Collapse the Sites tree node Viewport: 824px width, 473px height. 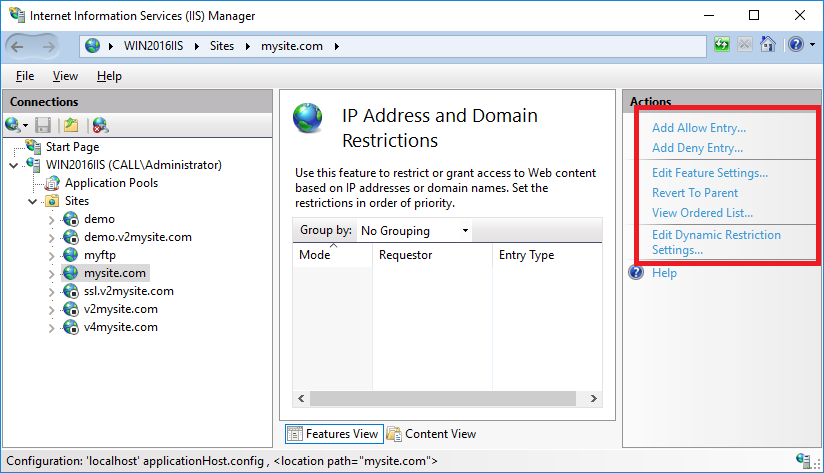tap(33, 201)
